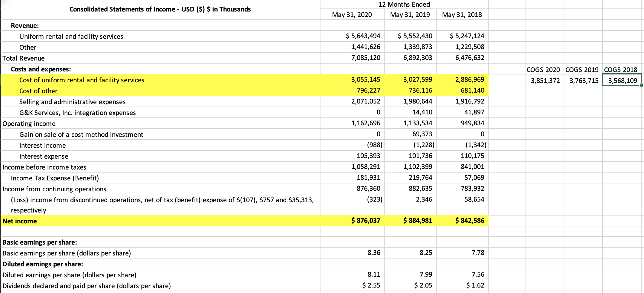Image resolution: width=644 pixels, height=293 pixels.
Task: Select 'Income from continuing operations' label
Action: point(54,189)
